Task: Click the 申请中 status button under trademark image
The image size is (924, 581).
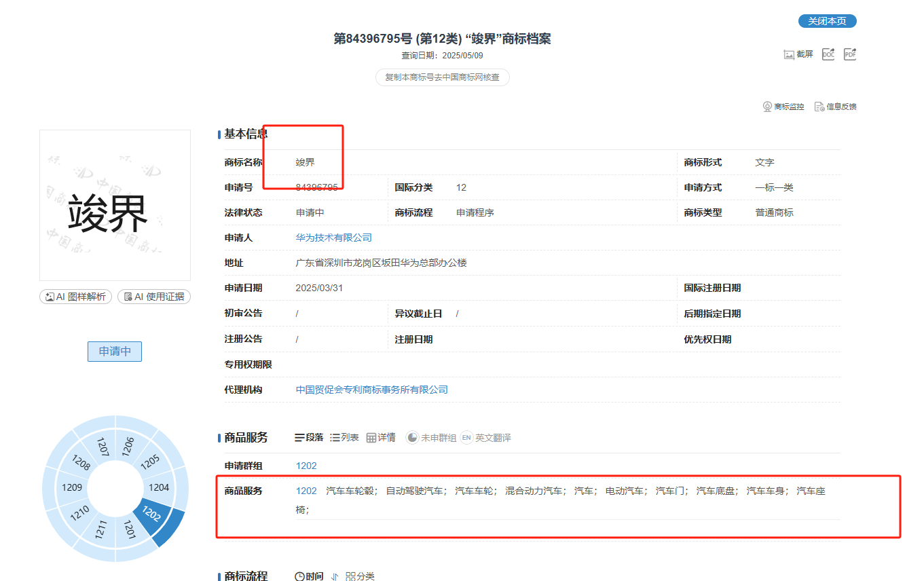Action: [x=115, y=352]
